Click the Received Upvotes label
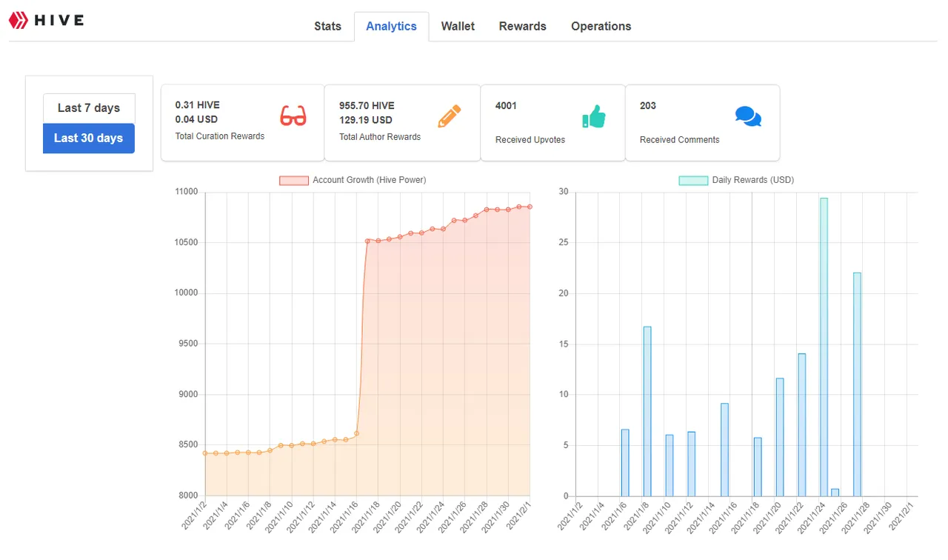Image resolution: width=948 pixels, height=560 pixels. pyautogui.click(x=530, y=140)
